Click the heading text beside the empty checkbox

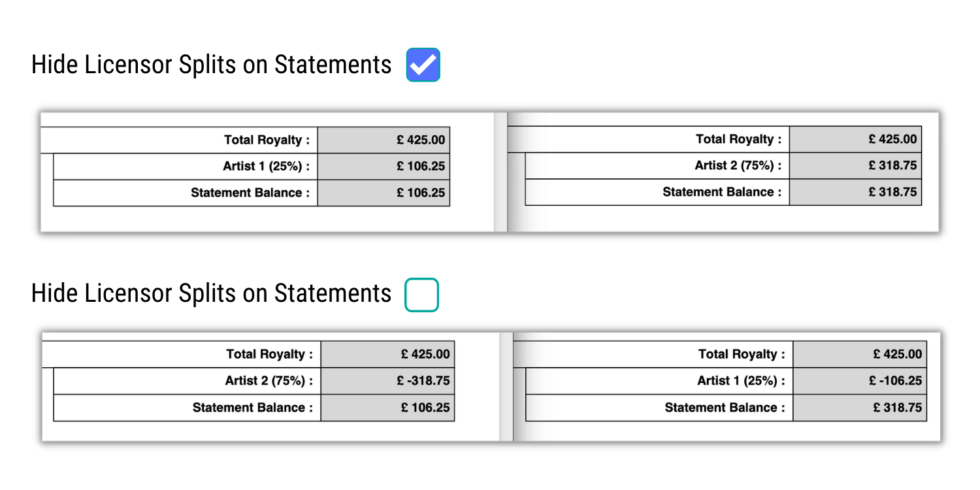[x=212, y=293]
